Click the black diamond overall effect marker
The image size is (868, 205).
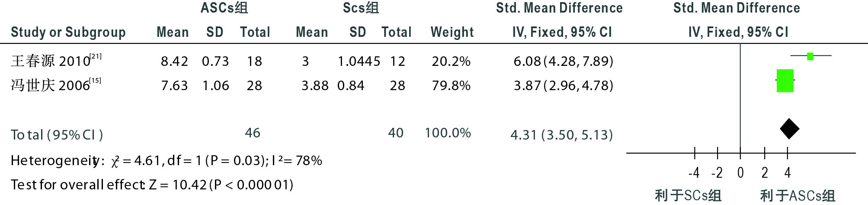click(x=789, y=129)
